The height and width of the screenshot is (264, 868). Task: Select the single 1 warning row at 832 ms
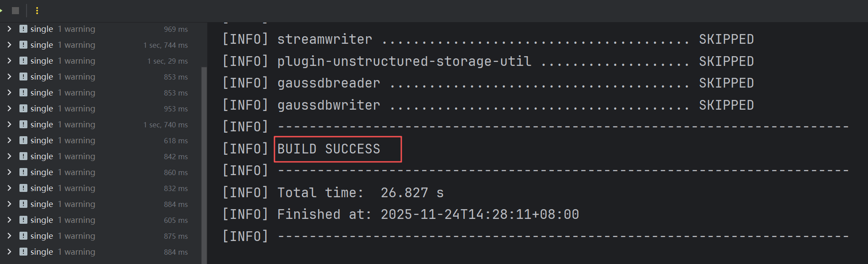(x=101, y=188)
